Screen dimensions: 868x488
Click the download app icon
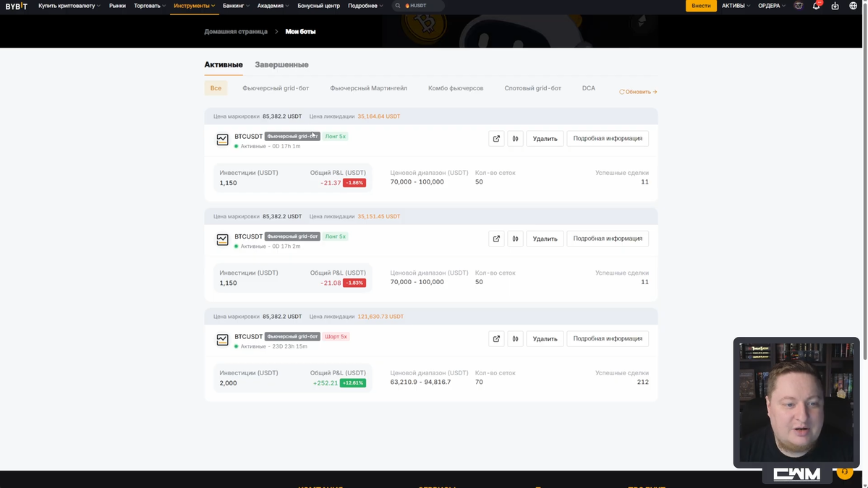click(835, 6)
